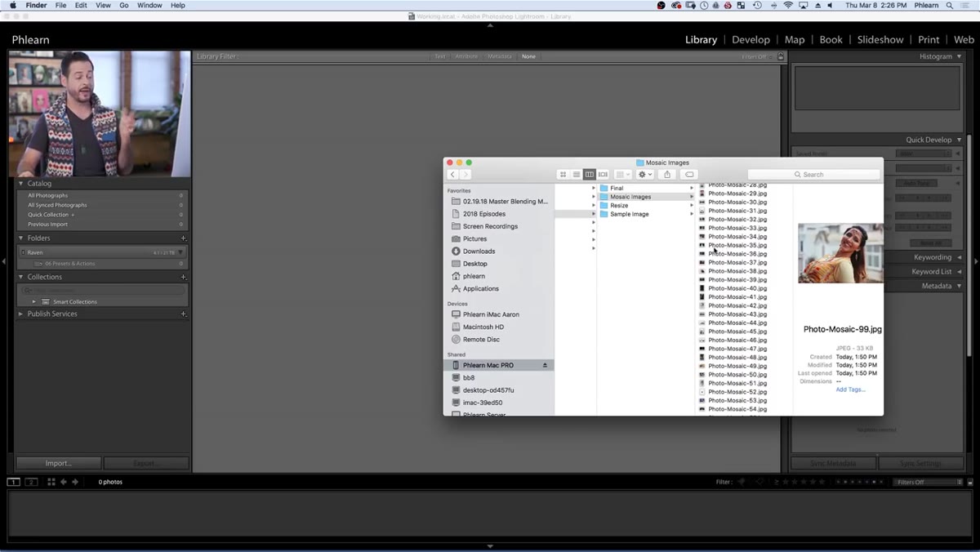Open Screen Recordings in Finder sidebar
This screenshot has height=552, width=980.
(490, 226)
